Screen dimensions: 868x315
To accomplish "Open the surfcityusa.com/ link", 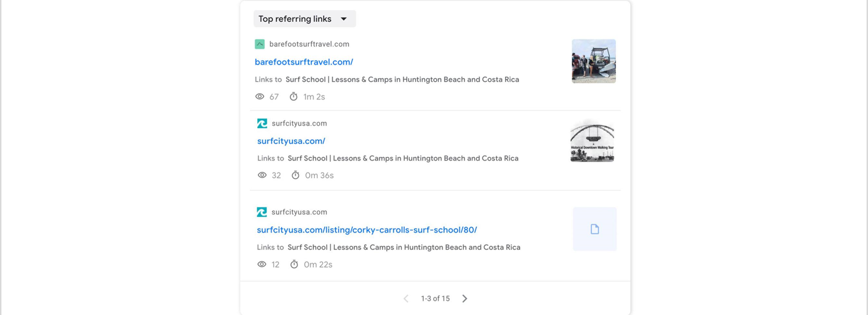I will pos(291,141).
